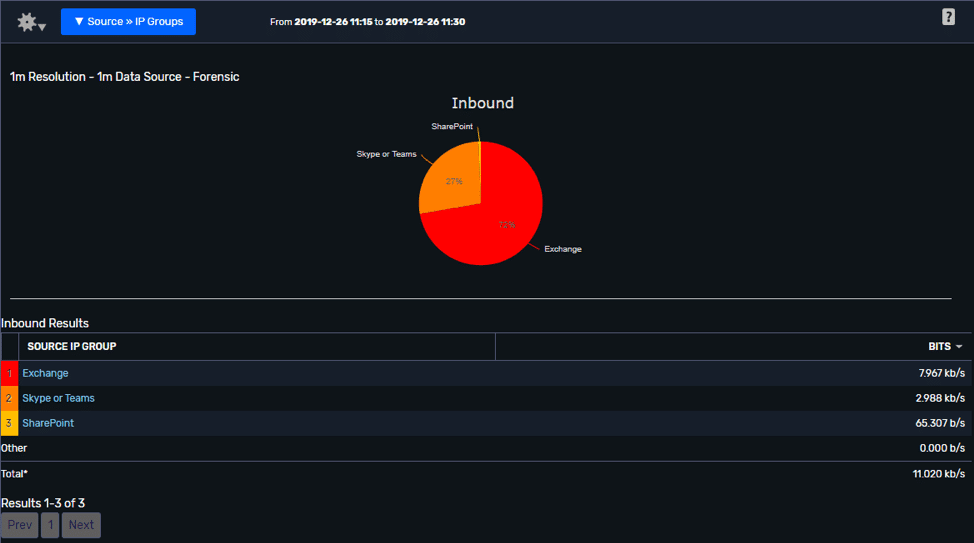Go to page 1 button

[50, 525]
